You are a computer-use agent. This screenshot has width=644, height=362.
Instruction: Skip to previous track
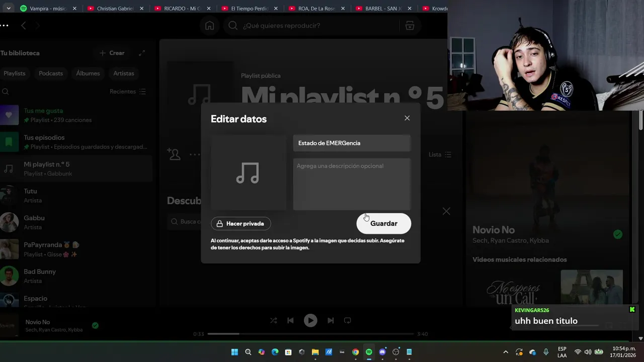tap(290, 320)
